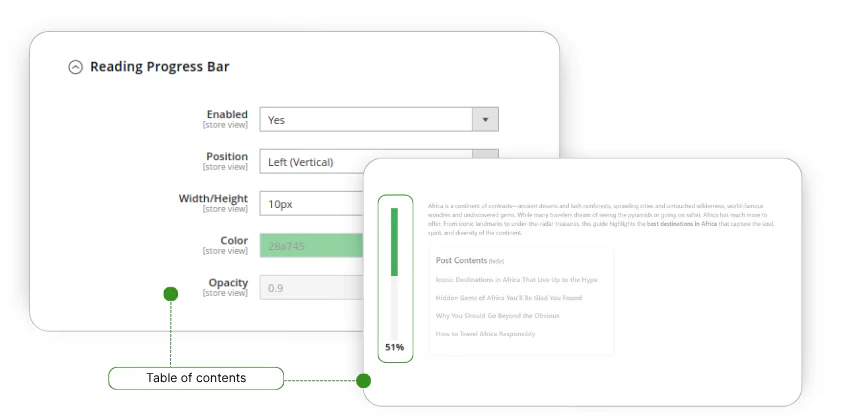This screenshot has width=850, height=420.
Task: Click the Enabled field showing Yes
Action: pyautogui.click(x=366, y=120)
